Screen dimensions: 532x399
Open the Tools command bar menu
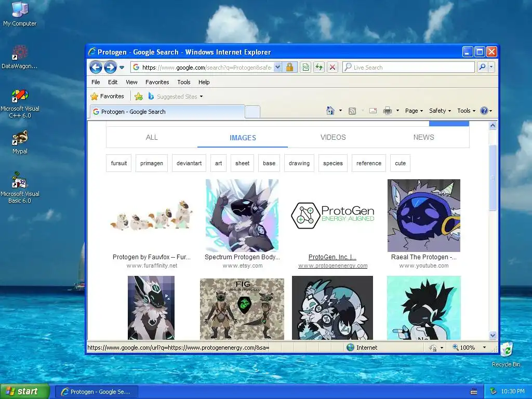(466, 111)
